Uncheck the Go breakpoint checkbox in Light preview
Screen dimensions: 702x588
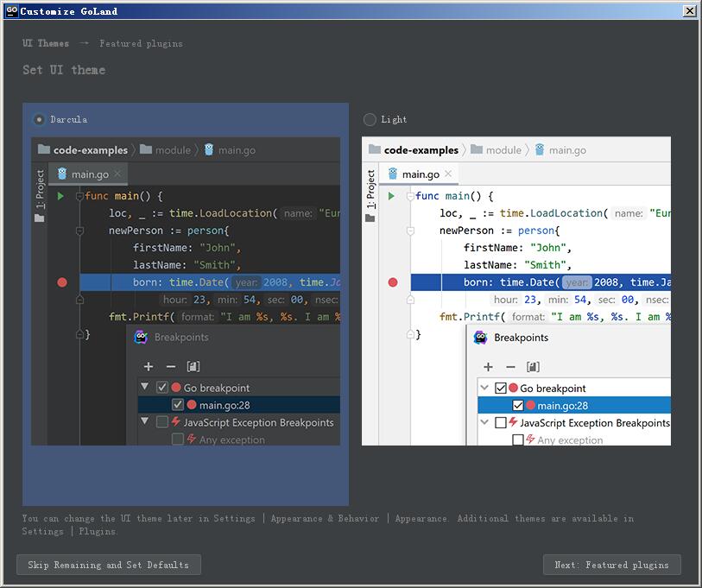[501, 388]
